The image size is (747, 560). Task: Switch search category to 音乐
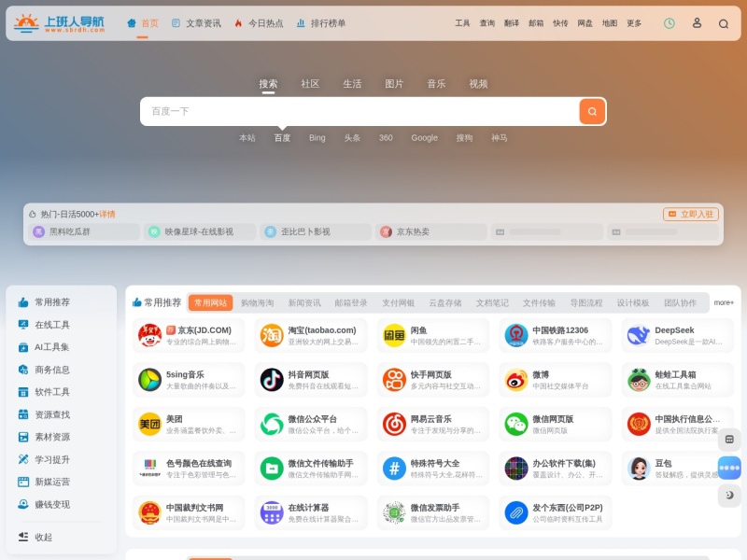[436, 84]
